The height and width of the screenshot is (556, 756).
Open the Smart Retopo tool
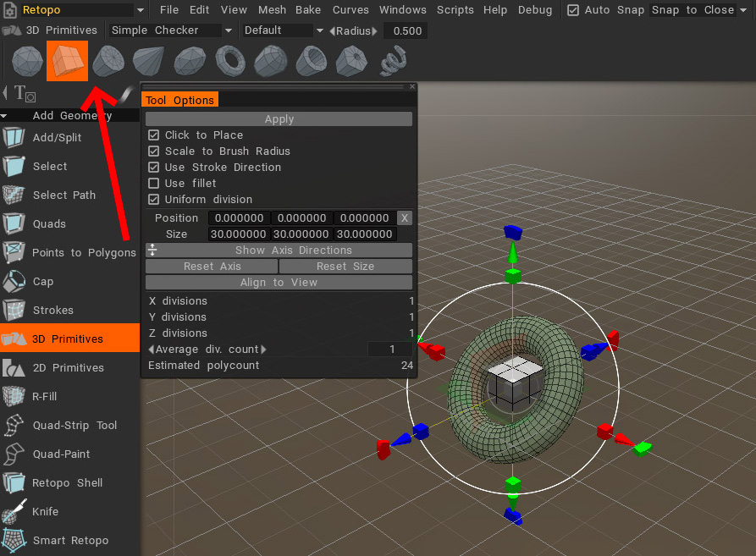(70, 540)
